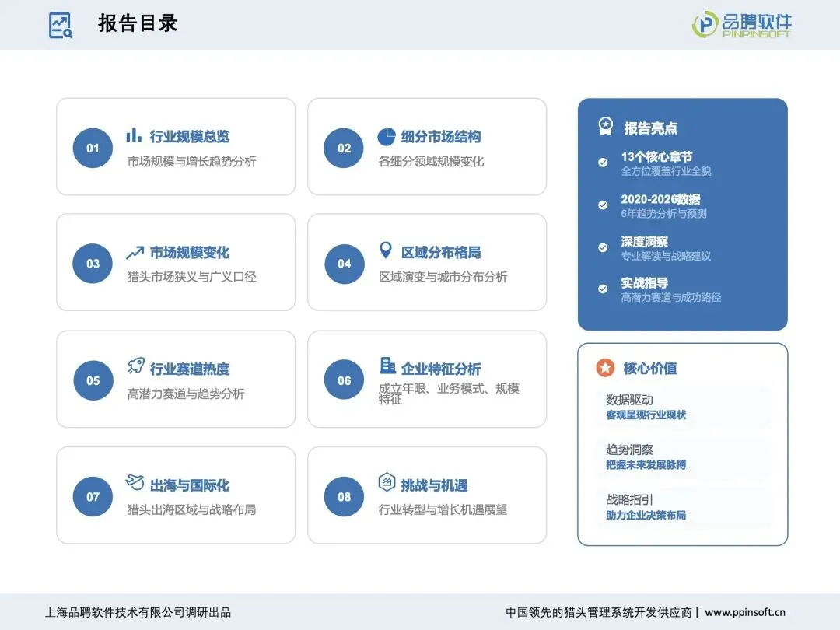Select the 专业解读与战略建议 text

pyautogui.click(x=666, y=256)
